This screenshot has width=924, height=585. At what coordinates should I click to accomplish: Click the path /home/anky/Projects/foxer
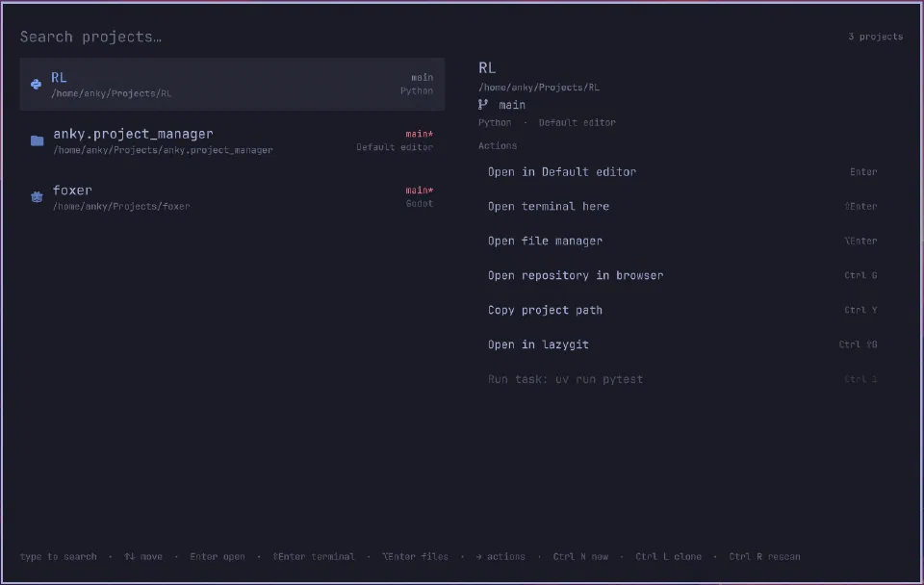pyautogui.click(x=121, y=206)
